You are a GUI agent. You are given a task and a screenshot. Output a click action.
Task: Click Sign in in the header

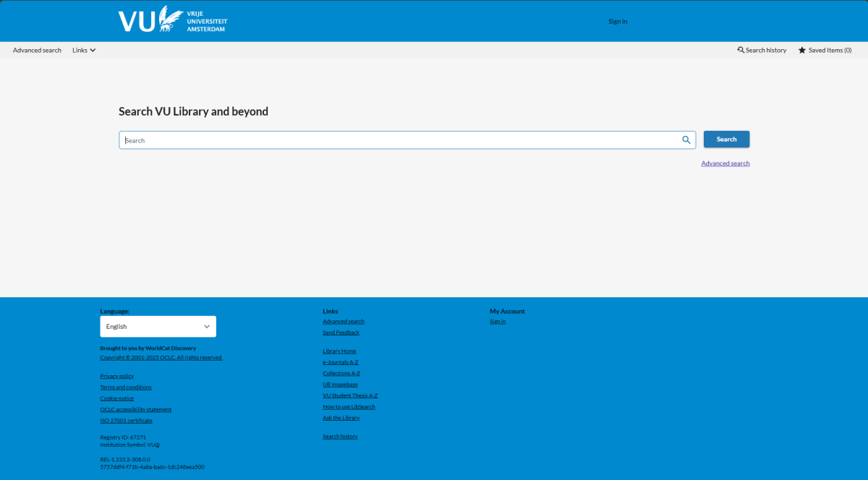[618, 22]
